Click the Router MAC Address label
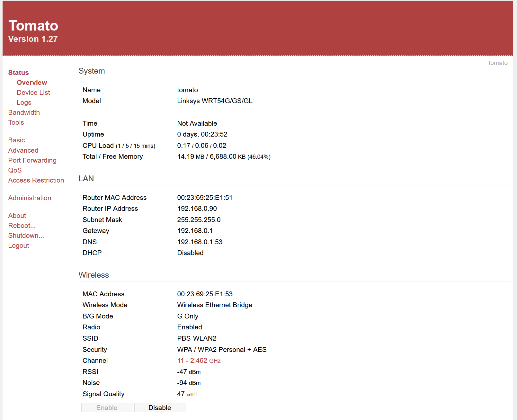Screen dimensions: 517x420 (114, 198)
